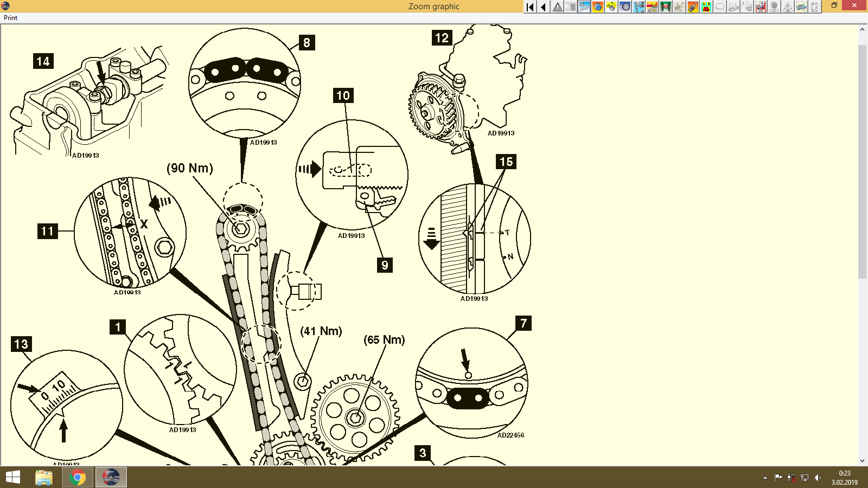Select the highlighted spanner tools icon
The width and height of the screenshot is (868, 488).
[584, 7]
